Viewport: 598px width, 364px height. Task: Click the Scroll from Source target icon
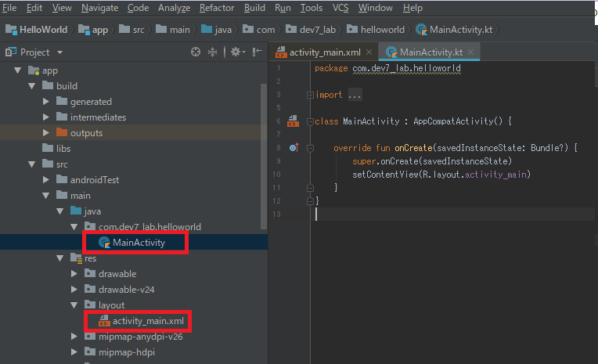(x=196, y=52)
